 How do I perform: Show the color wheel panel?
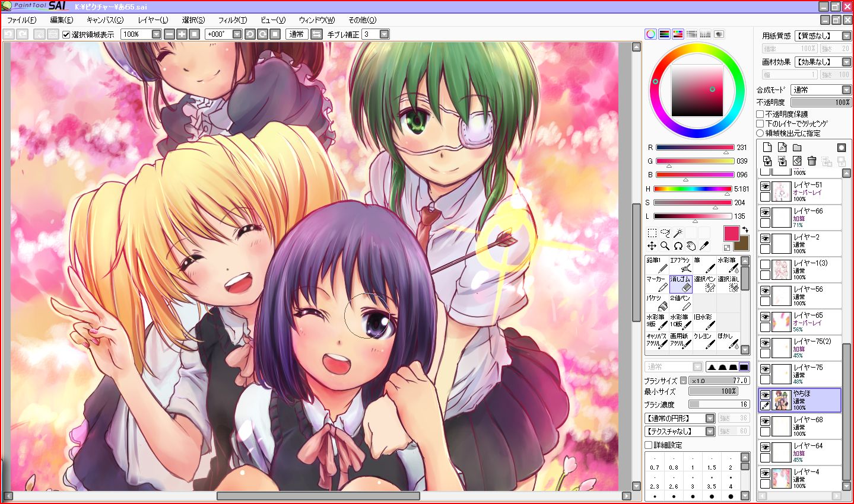click(651, 34)
